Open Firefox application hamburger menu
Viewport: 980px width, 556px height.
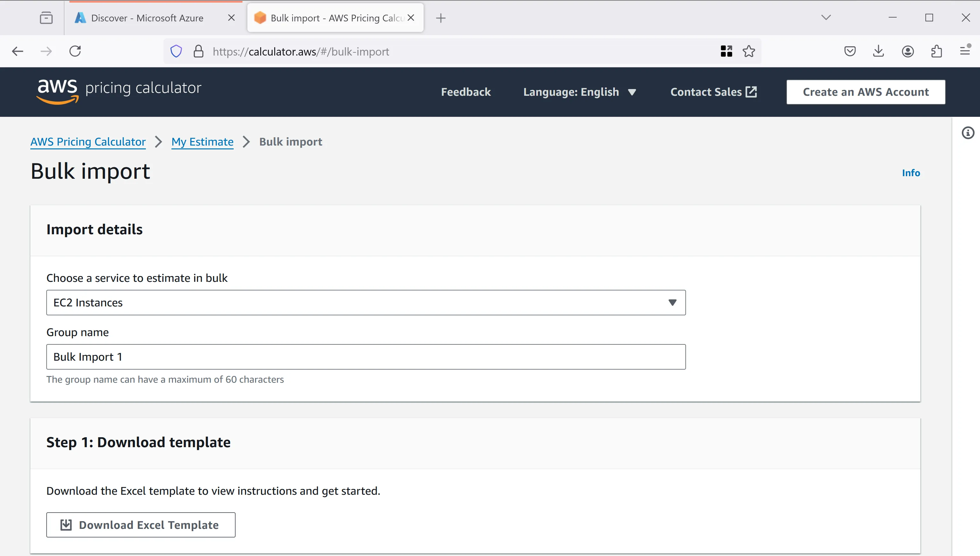[965, 50]
